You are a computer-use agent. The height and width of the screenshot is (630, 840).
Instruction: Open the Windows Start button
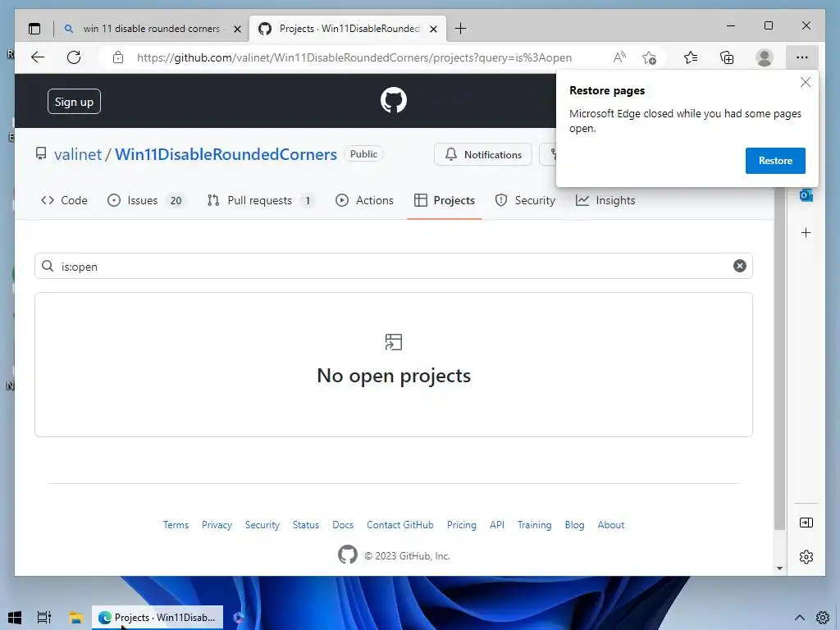(x=15, y=618)
